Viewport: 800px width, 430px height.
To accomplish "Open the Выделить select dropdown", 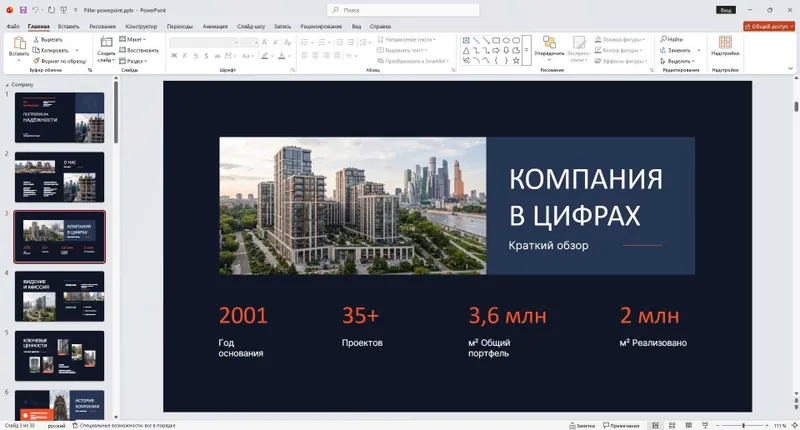I will (680, 61).
